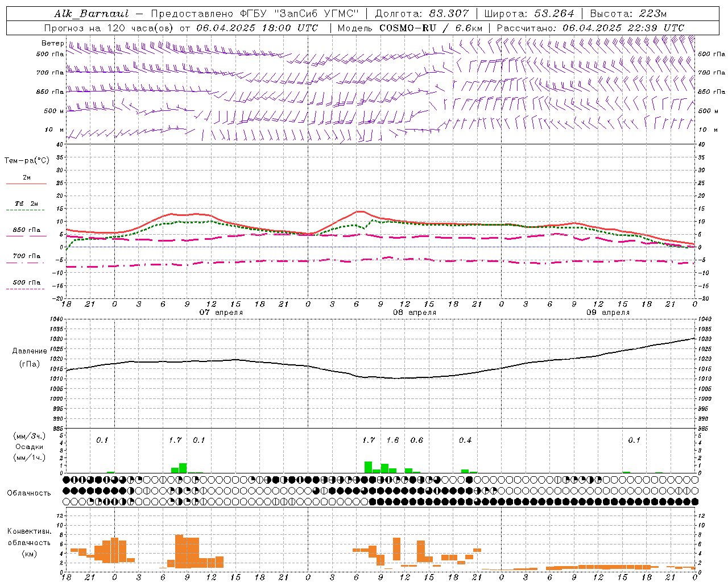Click the 1.6 precipitation total
This screenshot has width=728, height=582.
(x=392, y=440)
